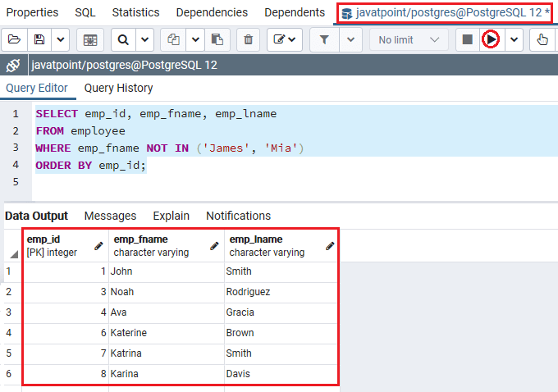The height and width of the screenshot is (392, 558).
Task: Click the emp_id column edit pencil icon
Action: (x=98, y=246)
